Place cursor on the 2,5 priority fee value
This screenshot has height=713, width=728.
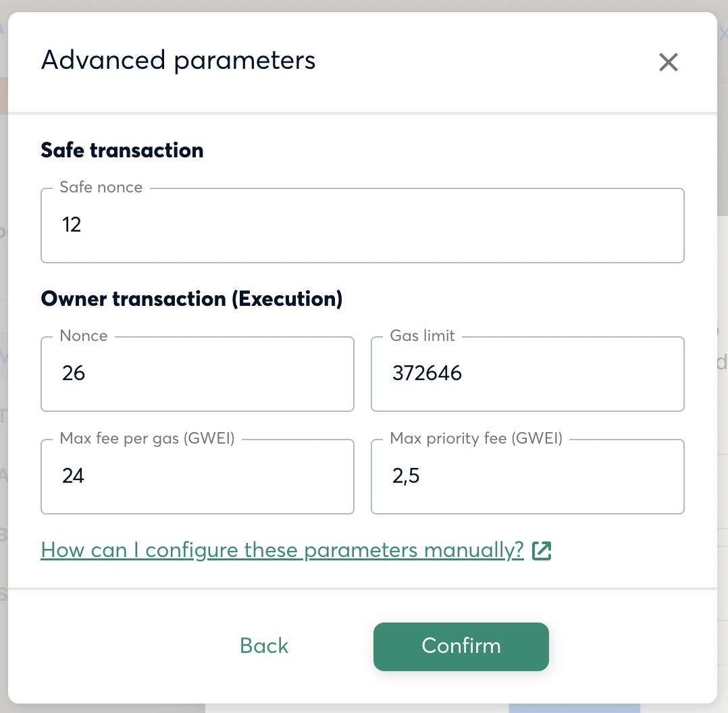[406, 476]
